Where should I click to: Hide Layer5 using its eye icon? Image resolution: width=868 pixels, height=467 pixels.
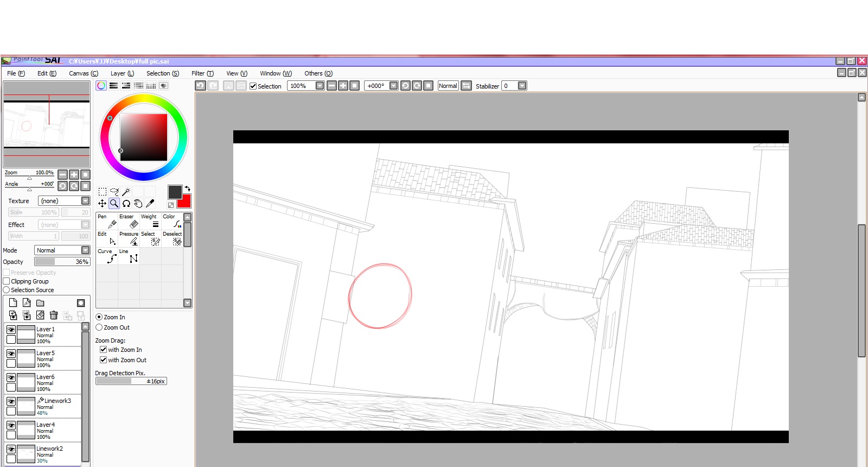pos(11,354)
